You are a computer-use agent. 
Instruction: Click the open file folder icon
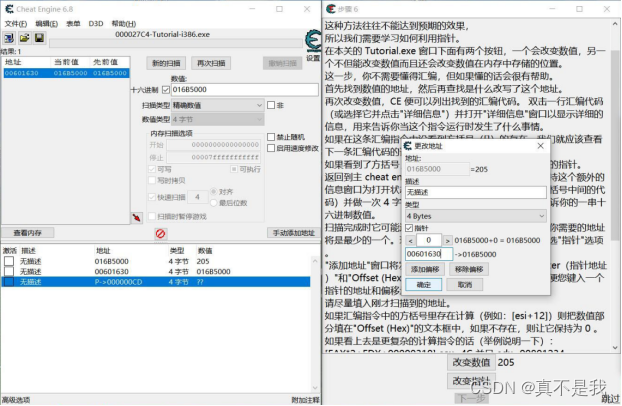pyautogui.click(x=25, y=38)
